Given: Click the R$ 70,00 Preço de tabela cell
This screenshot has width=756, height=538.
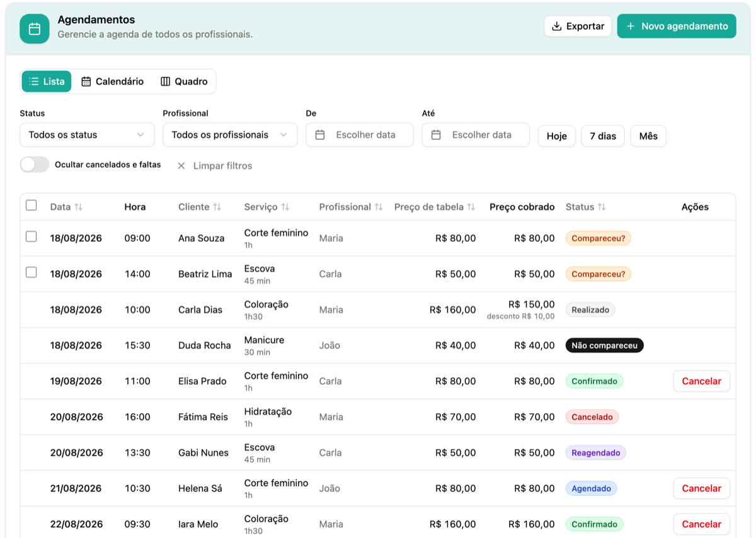Looking at the screenshot, I should point(455,417).
